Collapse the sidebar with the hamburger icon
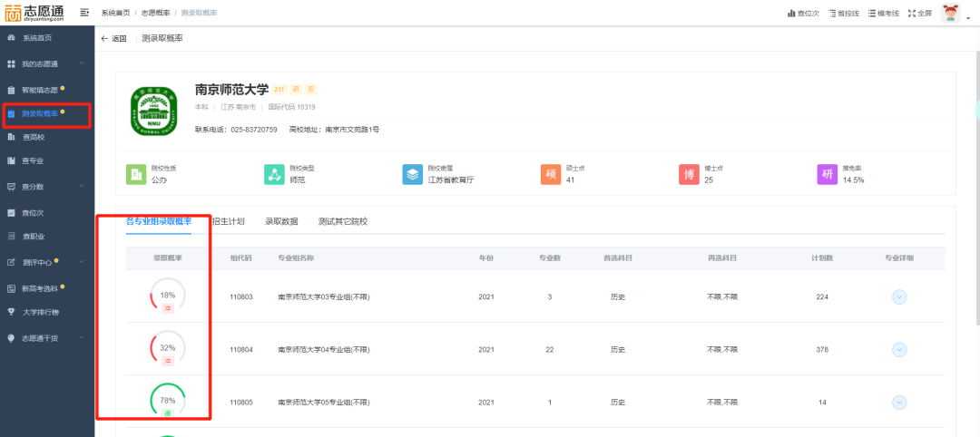980x437 pixels. (84, 13)
